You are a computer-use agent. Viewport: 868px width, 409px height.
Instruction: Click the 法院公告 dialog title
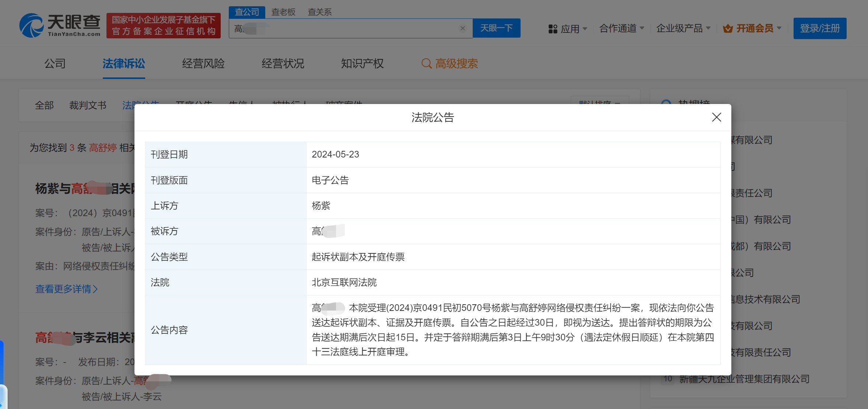[433, 117]
